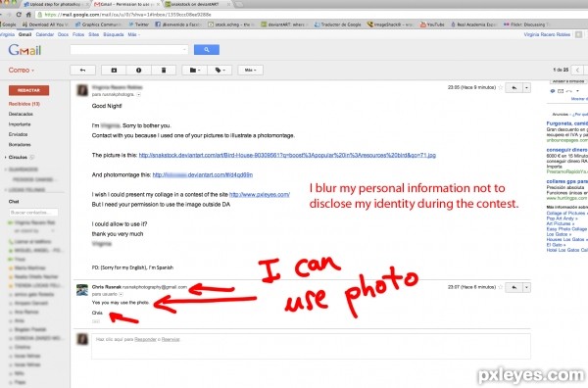Open the Pop Art Andy related link
Screen dimensions: 588x388
pos(562,218)
